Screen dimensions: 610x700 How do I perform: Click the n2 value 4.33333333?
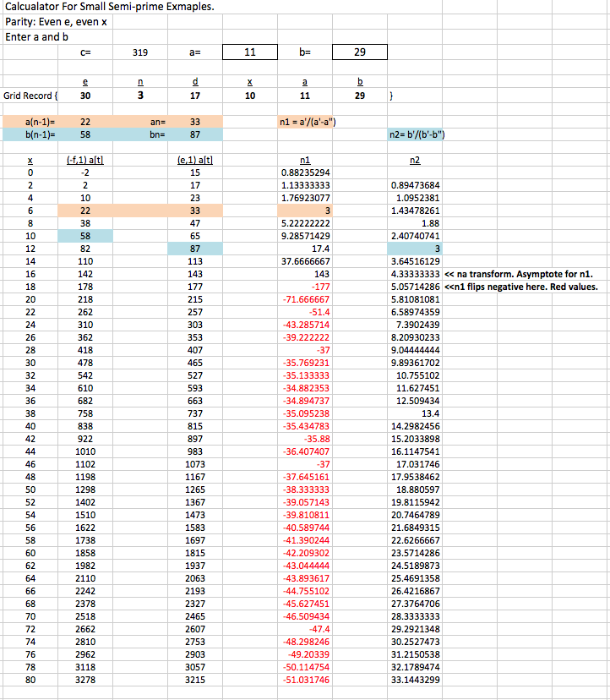(415, 274)
